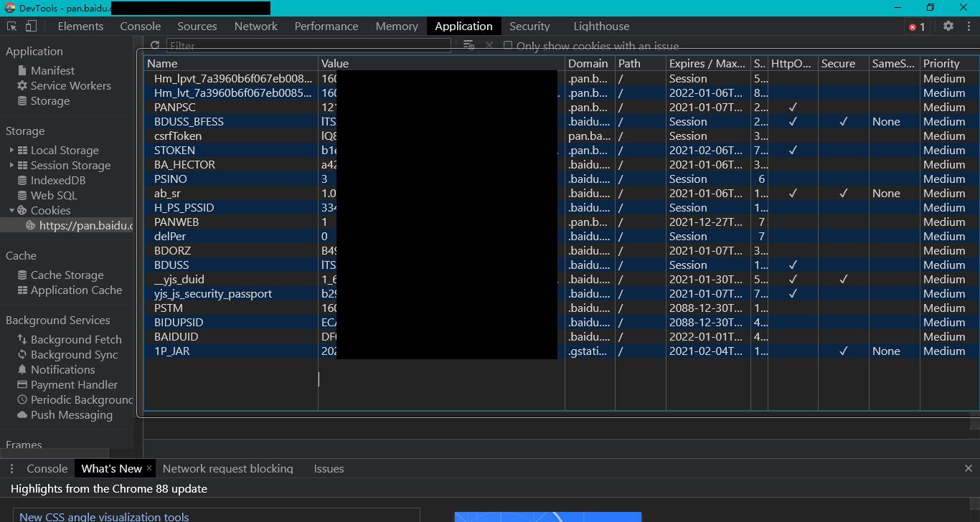Select the csrfToken cookie row
The image size is (980, 522).
click(x=561, y=136)
